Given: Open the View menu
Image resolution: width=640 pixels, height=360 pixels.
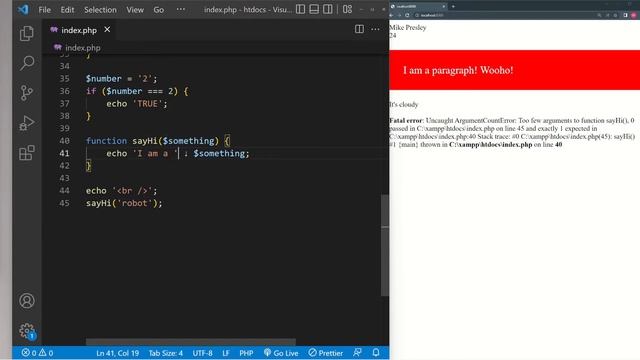Looking at the screenshot, I should (135, 9).
